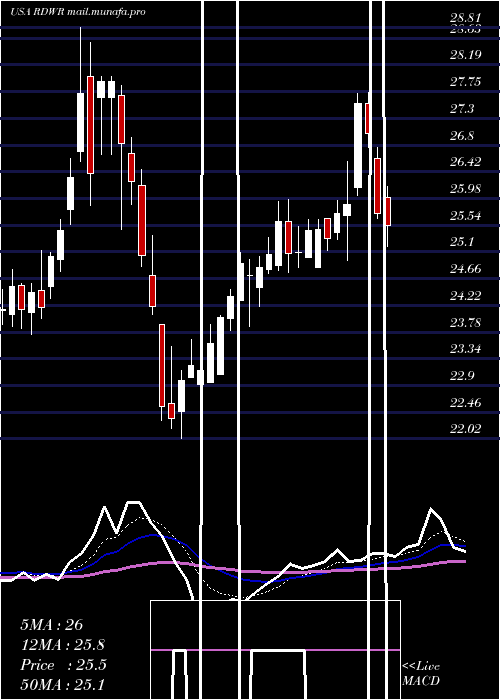Image resolution: width=500 pixels, height=700 pixels.
Task: Select the 25.1 price axis label
Action: point(462,242)
